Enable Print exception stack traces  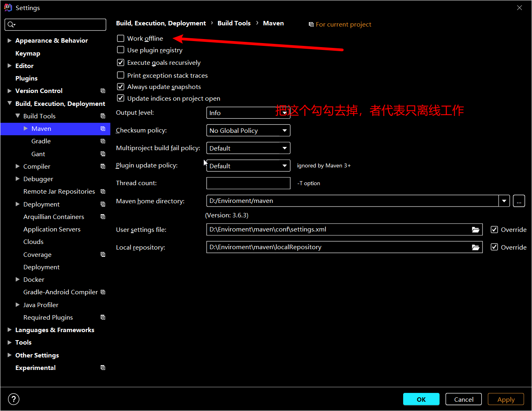point(120,75)
